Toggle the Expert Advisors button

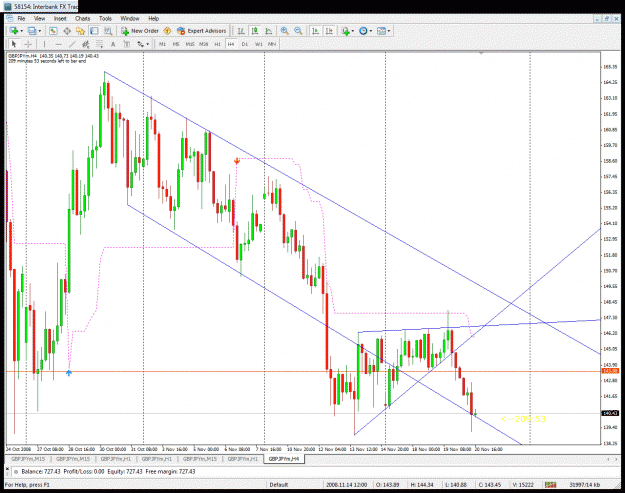coord(202,31)
